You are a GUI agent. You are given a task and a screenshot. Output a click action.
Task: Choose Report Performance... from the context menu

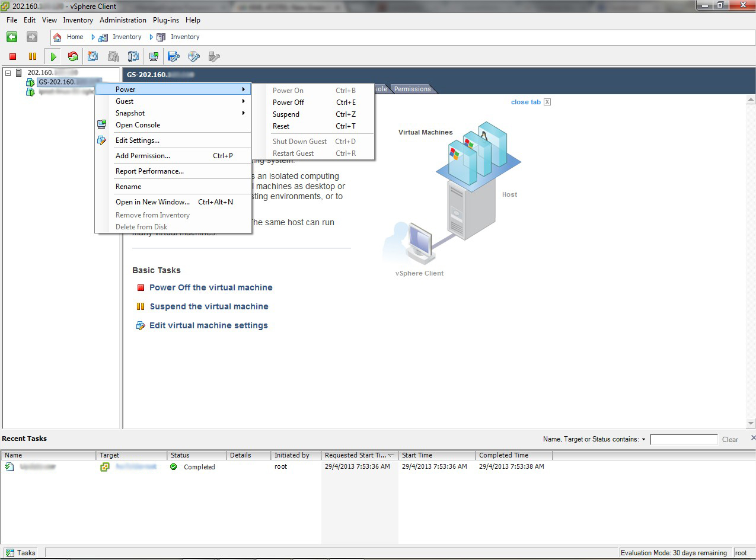(173, 171)
